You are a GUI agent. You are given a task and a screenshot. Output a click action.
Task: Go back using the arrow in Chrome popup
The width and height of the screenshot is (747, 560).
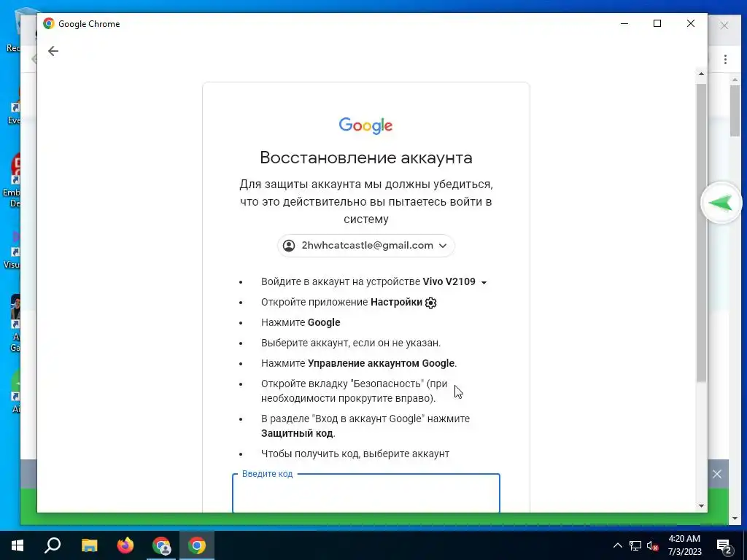pos(53,51)
